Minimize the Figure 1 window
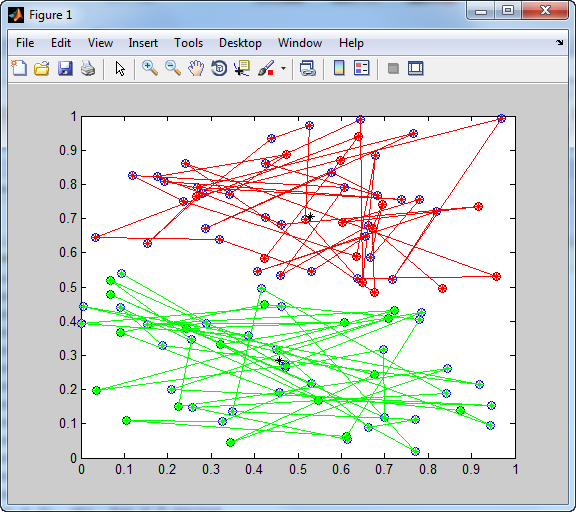 pyautogui.click(x=480, y=11)
